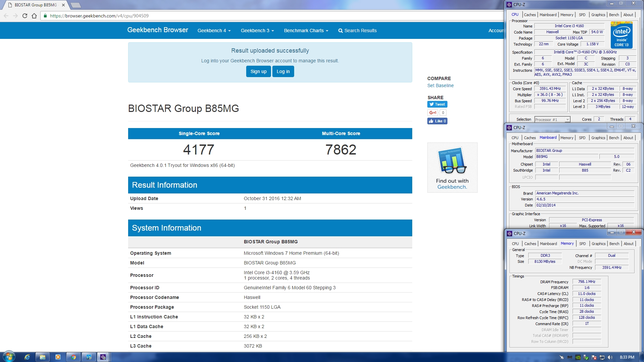
Task: Click the Log in button
Action: [x=283, y=71]
